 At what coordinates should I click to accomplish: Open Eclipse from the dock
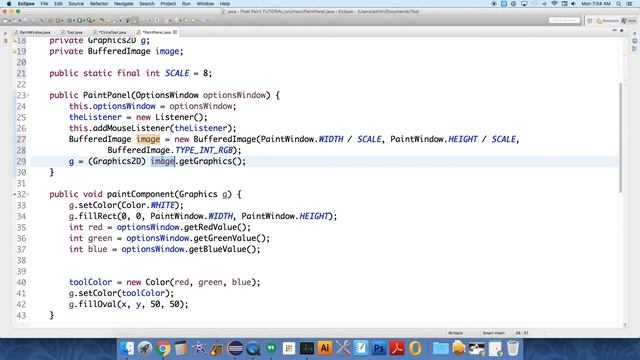[235, 348]
